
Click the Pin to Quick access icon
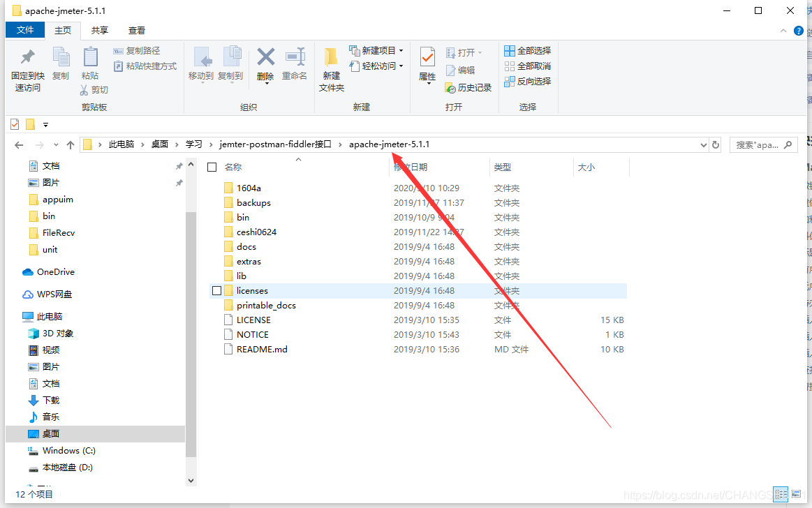tap(27, 57)
